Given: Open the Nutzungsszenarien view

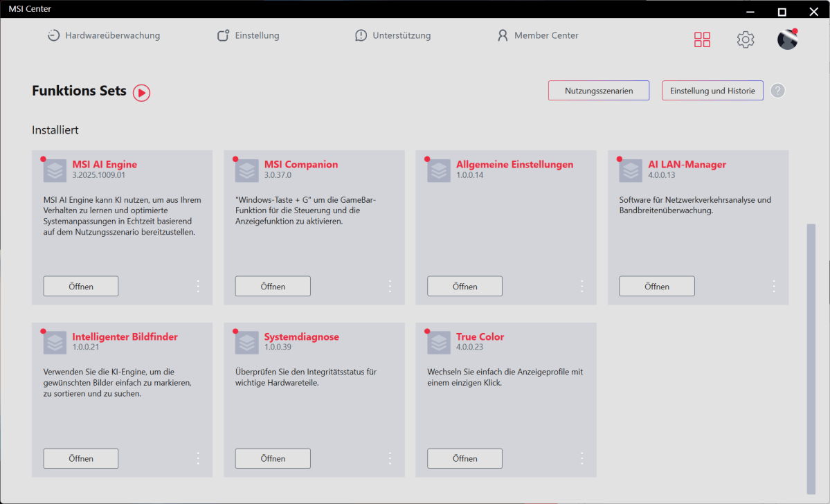Looking at the screenshot, I should (x=599, y=91).
